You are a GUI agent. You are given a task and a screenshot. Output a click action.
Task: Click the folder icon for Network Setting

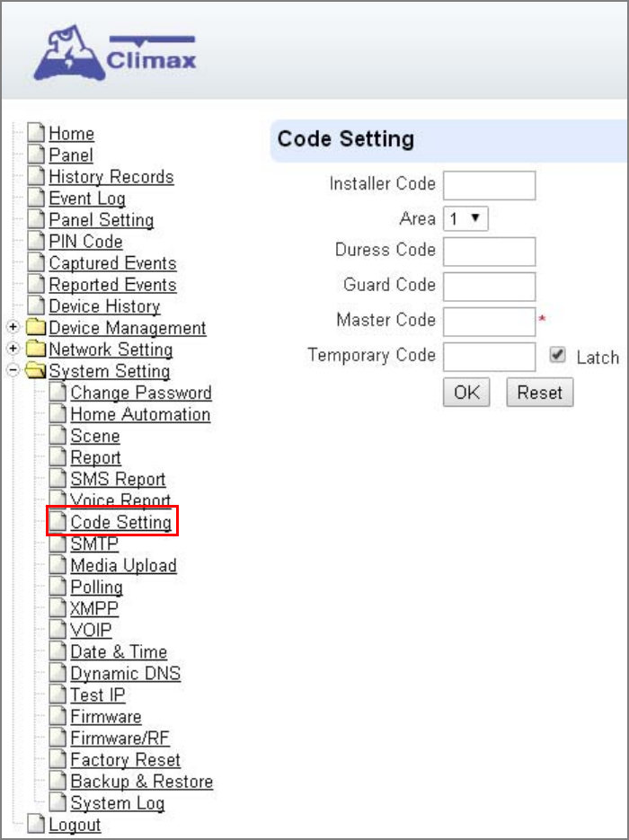click(x=36, y=349)
